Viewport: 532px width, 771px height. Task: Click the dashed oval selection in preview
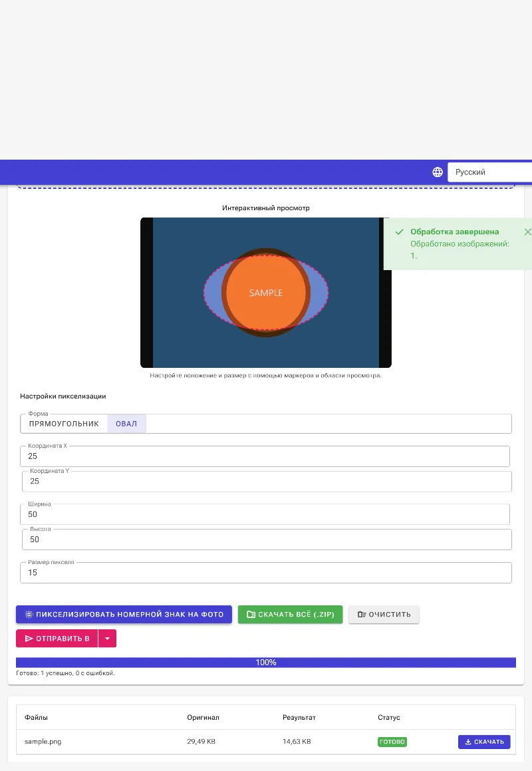pyautogui.click(x=266, y=293)
